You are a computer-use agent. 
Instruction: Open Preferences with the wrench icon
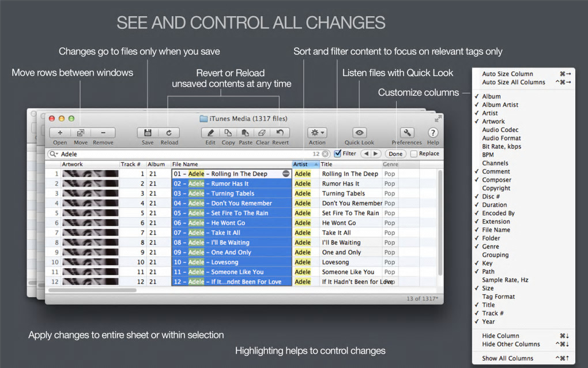pos(407,133)
